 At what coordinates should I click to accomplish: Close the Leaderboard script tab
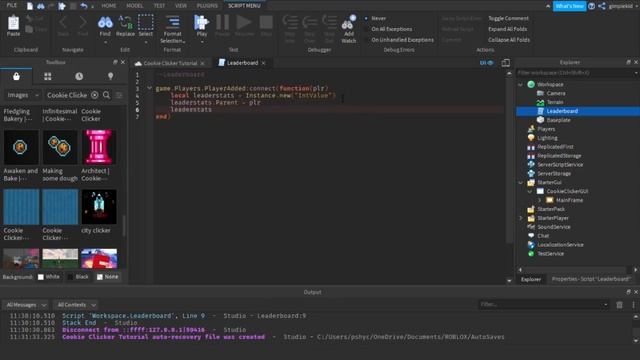(264, 63)
